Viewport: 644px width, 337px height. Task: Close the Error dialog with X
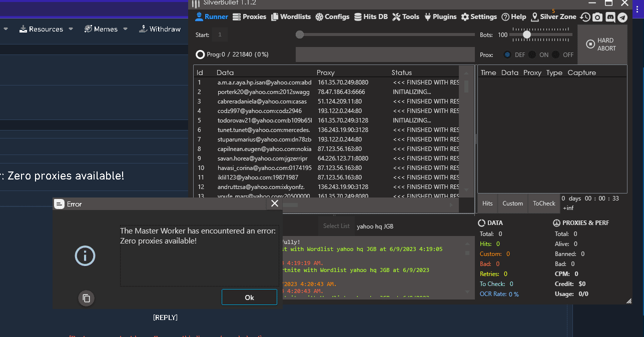[x=274, y=203]
